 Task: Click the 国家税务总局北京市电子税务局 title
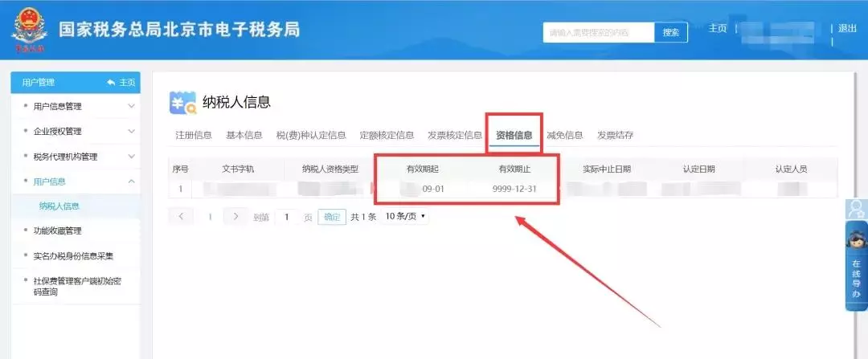179,30
